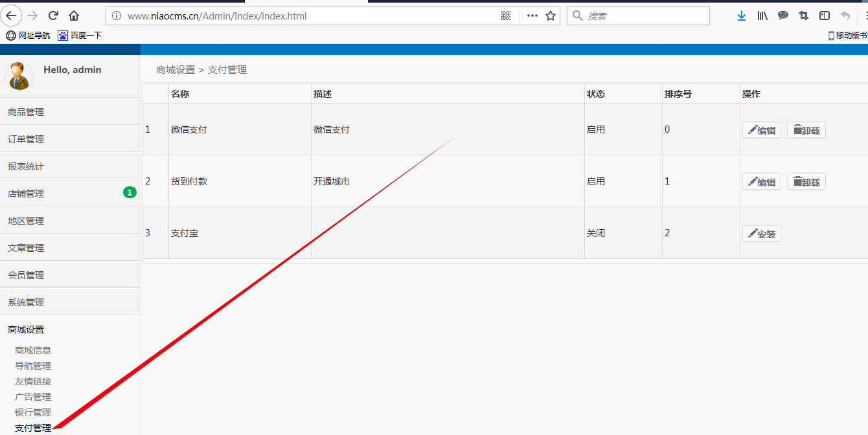Click 卸载 button for 微信支付 row
The width and height of the screenshot is (868, 435).
[x=806, y=130]
